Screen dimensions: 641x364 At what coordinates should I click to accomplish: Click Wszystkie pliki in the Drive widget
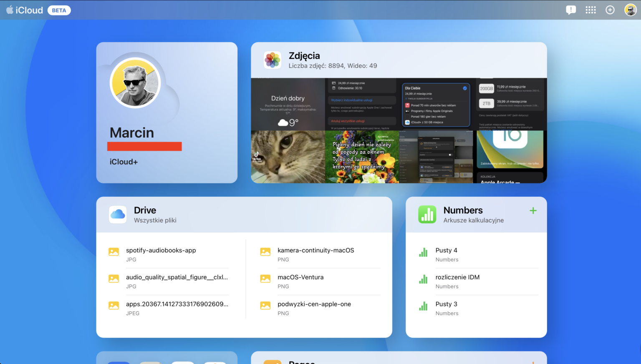[x=155, y=220]
